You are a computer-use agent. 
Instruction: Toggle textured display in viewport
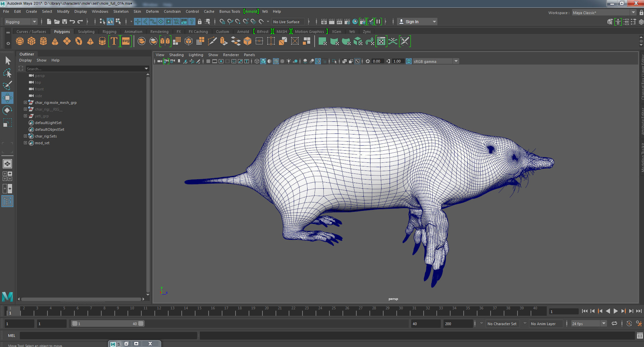tap(282, 61)
